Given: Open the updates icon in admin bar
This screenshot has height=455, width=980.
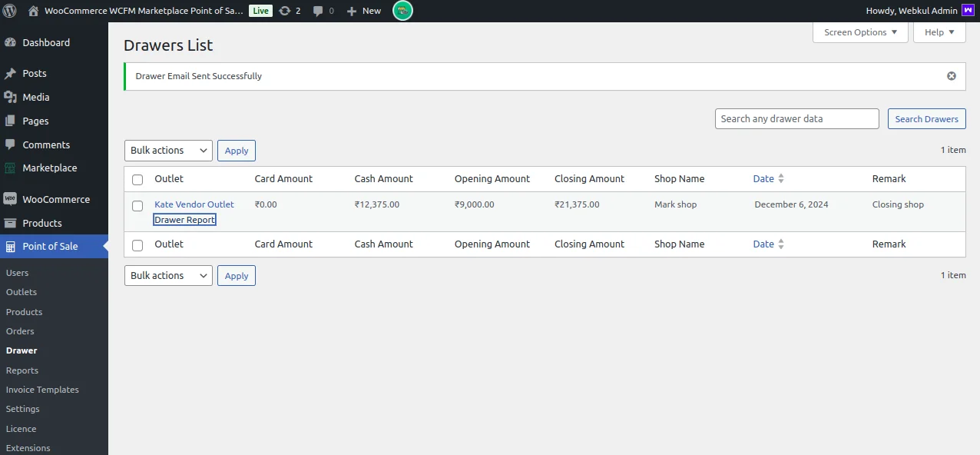Looking at the screenshot, I should (285, 11).
